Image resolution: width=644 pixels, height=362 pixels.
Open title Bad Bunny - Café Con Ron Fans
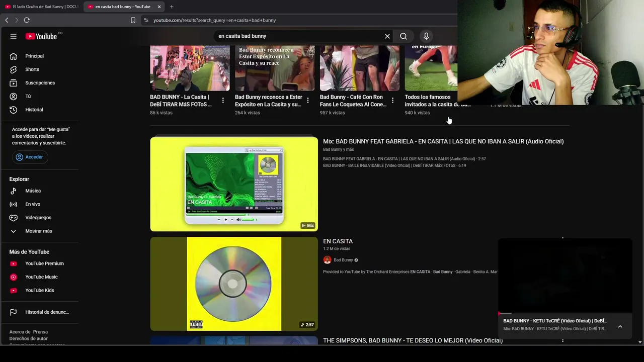point(353,101)
